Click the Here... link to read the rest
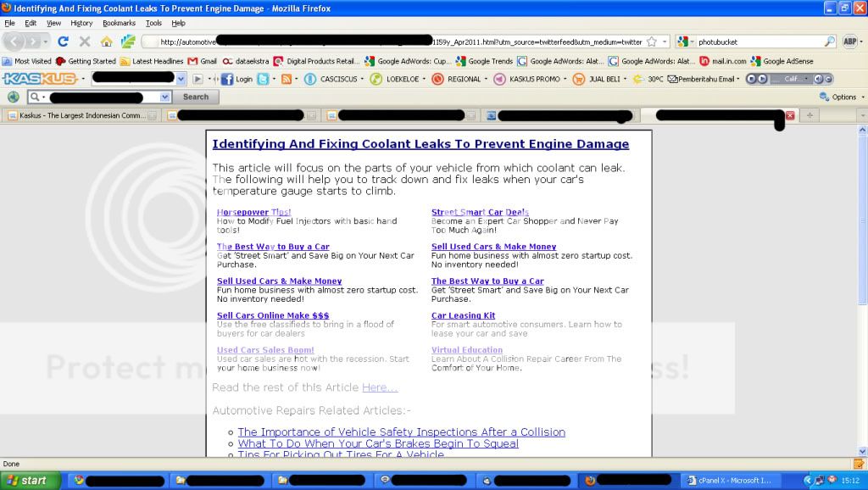The width and height of the screenshot is (868, 490). tap(380, 387)
